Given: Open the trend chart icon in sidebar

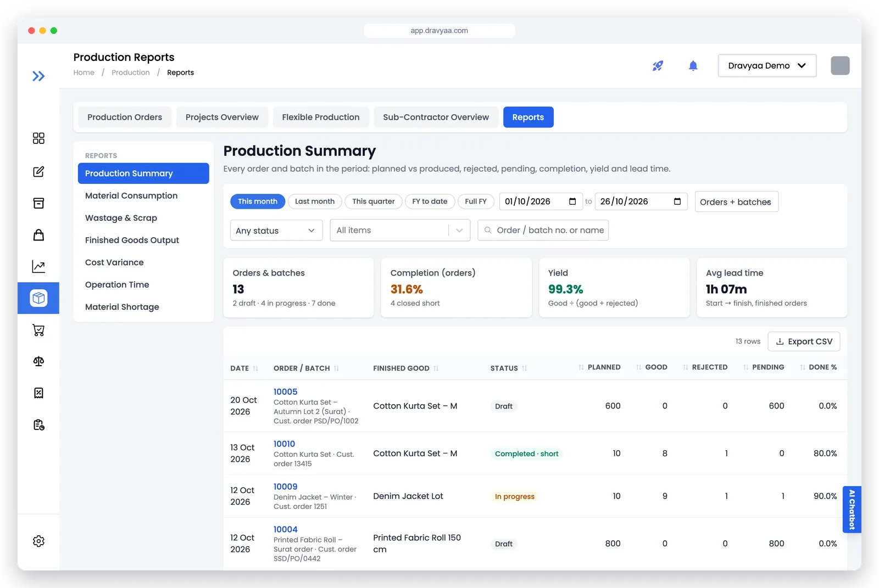Looking at the screenshot, I should pyautogui.click(x=38, y=267).
